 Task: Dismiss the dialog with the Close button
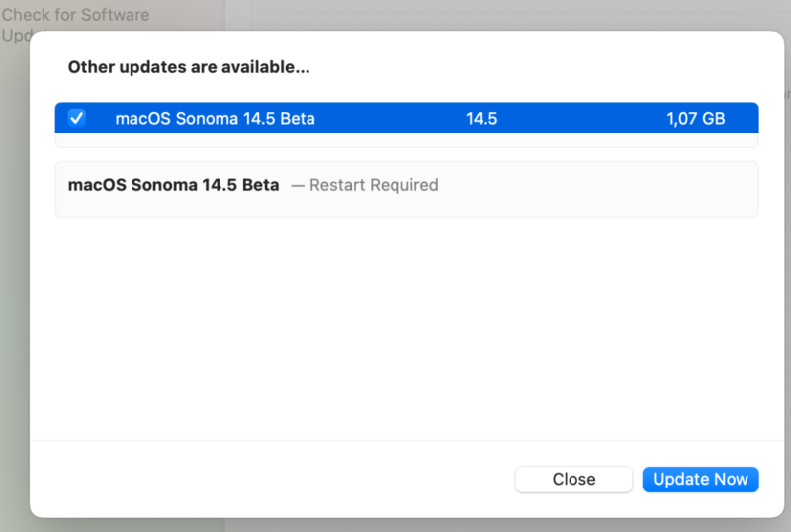573,480
